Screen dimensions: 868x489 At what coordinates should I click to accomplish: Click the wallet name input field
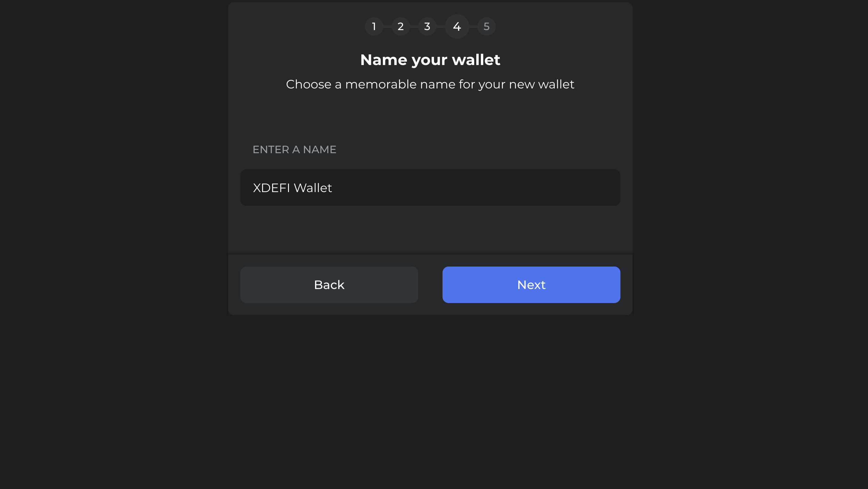point(430,188)
